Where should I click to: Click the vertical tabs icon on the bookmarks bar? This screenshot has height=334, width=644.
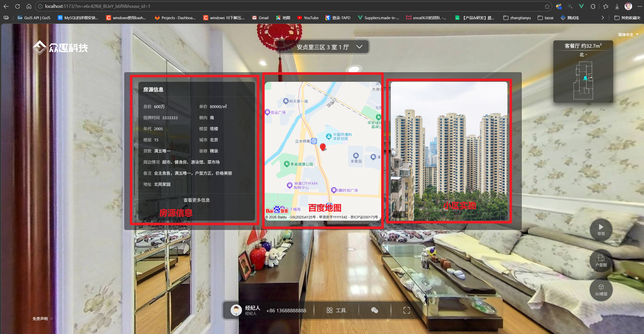point(6,18)
